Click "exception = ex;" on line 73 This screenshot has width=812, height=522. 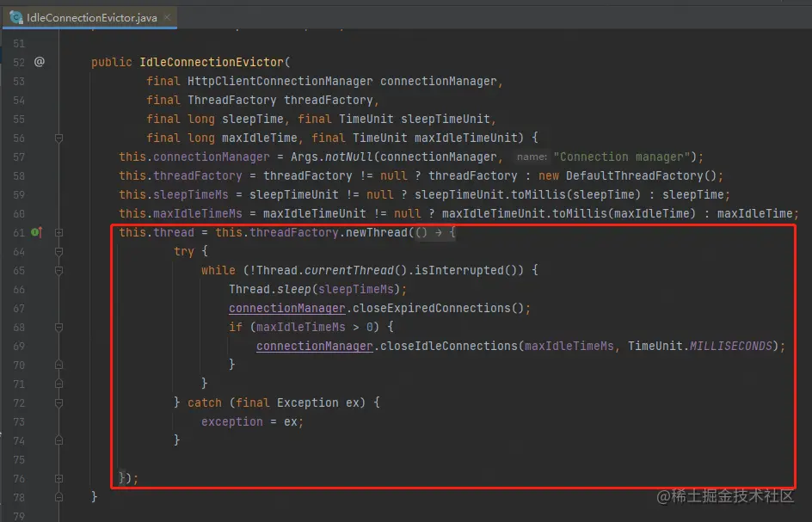252,422
